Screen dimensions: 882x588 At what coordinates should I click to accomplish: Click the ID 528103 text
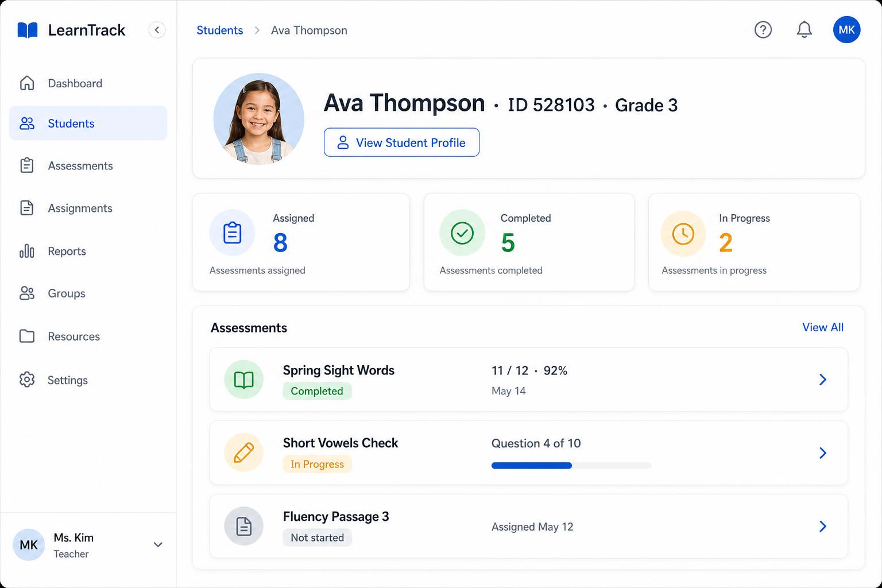pos(551,105)
